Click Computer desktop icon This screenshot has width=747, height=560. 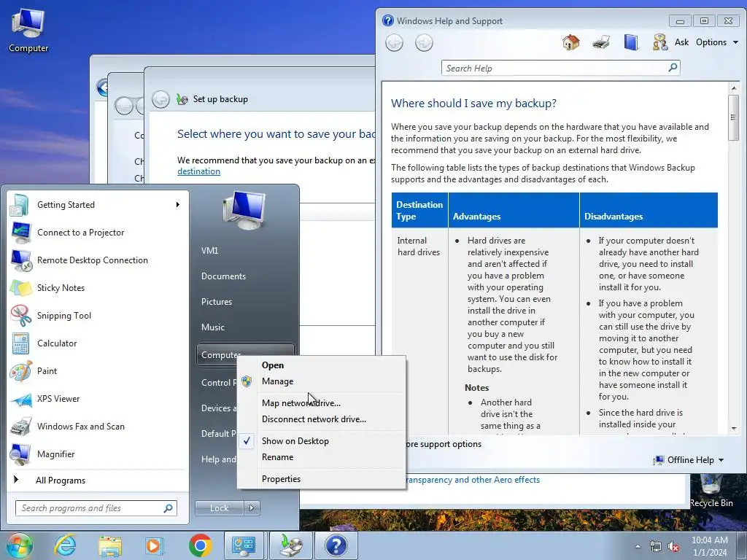pos(28,30)
